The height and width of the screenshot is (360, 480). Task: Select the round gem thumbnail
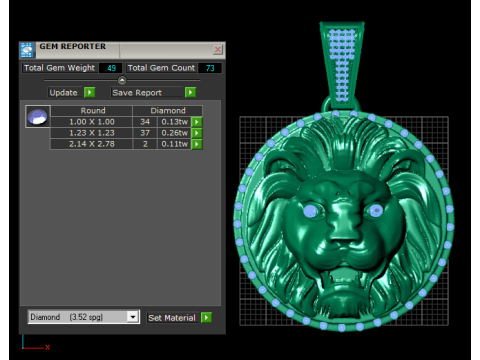tap(38, 116)
